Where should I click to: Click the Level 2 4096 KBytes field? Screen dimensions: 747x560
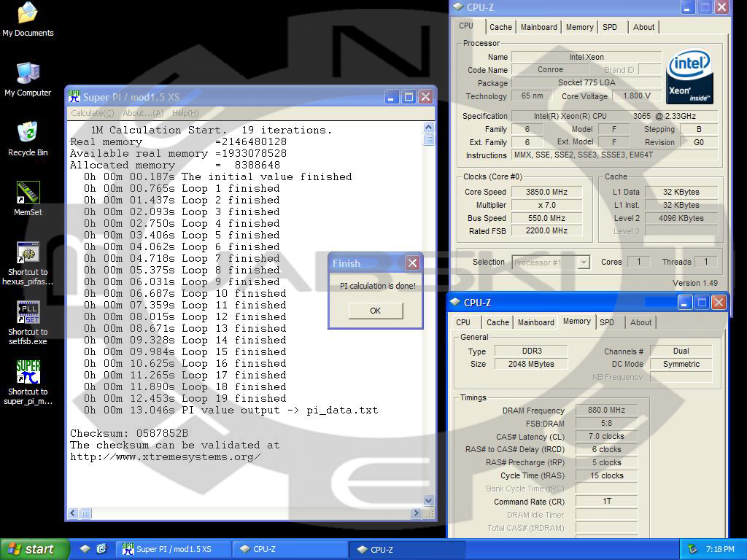pos(681,218)
